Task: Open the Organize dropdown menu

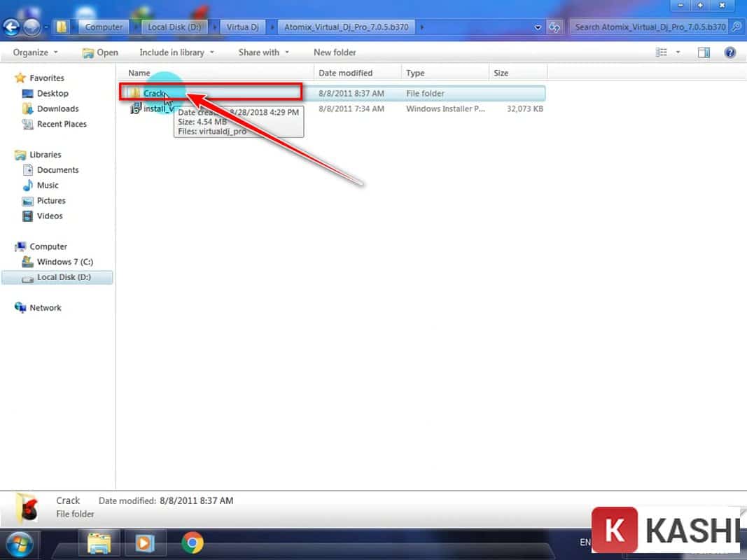Action: (x=34, y=52)
